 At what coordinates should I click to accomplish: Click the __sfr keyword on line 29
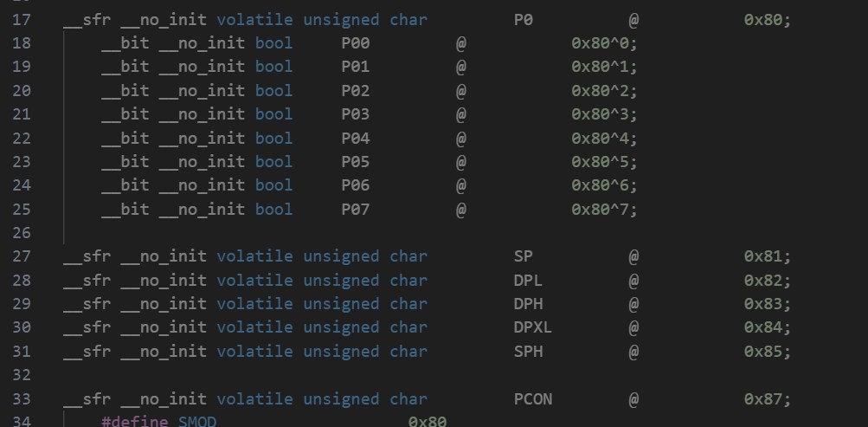click(87, 303)
